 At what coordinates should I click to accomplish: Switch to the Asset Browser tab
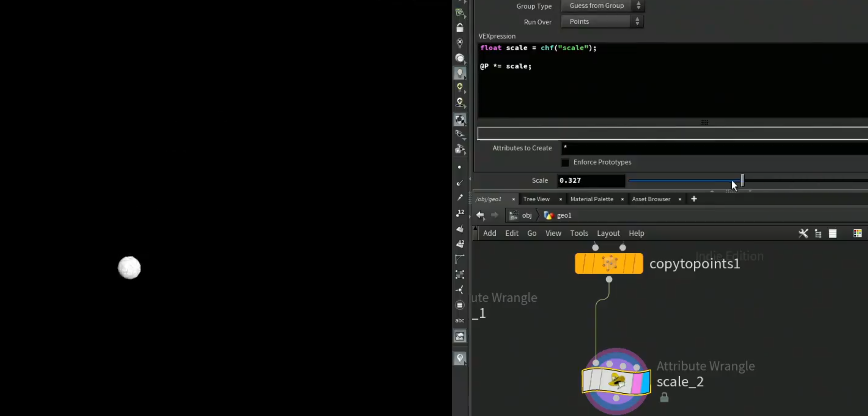(651, 199)
